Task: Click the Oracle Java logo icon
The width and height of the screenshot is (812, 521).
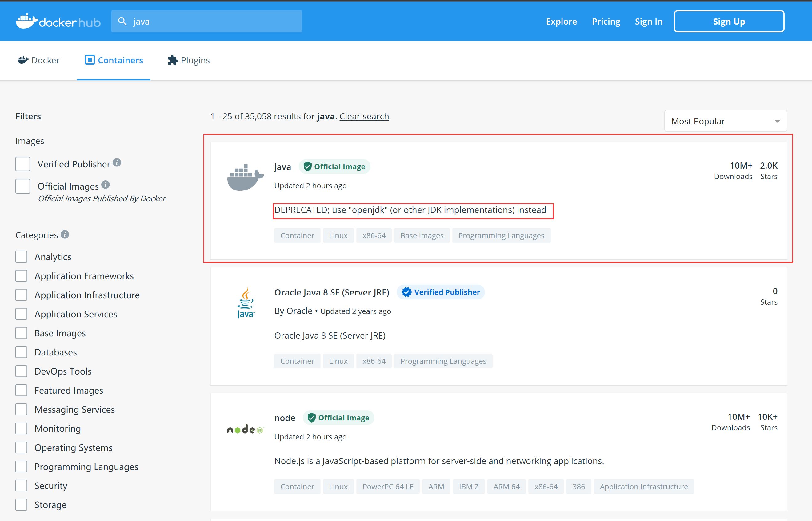Action: [x=246, y=303]
